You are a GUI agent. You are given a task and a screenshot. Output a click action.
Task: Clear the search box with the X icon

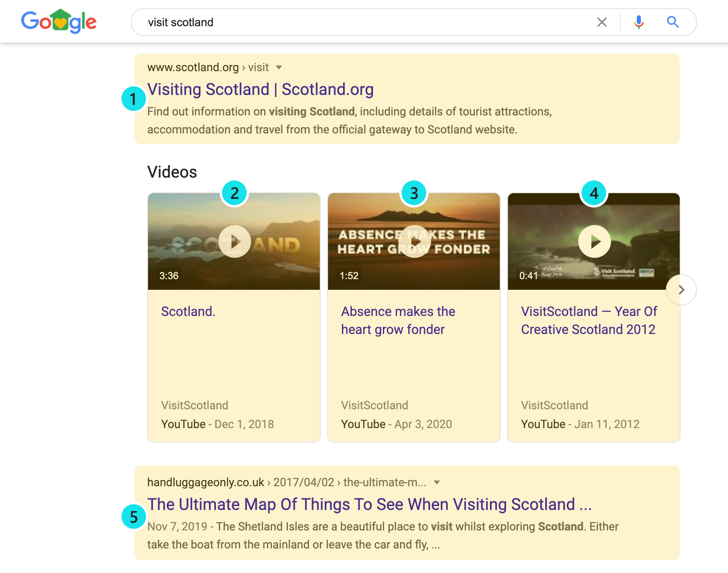coord(602,22)
